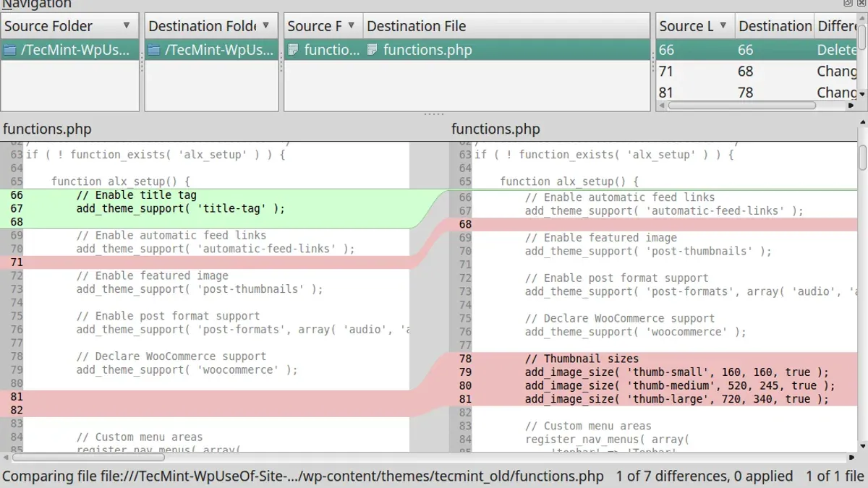Click the Source File column sort arrow

352,26
